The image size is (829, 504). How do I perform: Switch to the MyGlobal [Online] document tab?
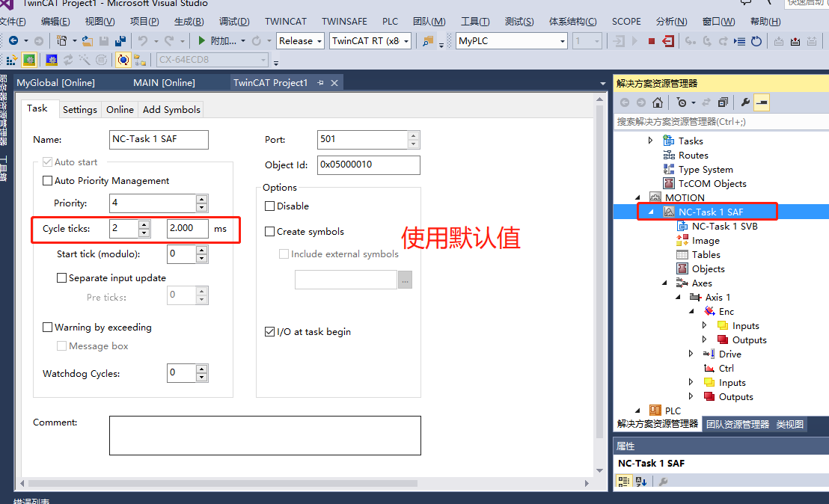tap(55, 83)
